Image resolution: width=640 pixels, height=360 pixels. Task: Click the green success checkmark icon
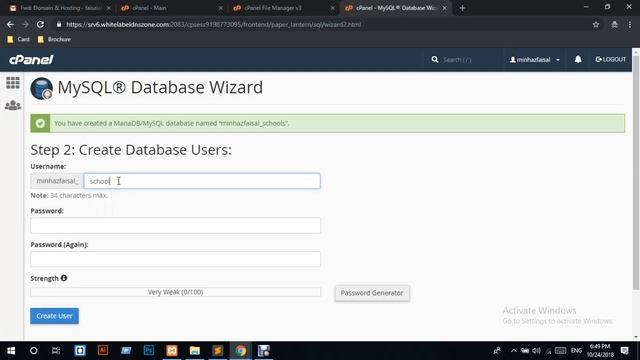40,123
